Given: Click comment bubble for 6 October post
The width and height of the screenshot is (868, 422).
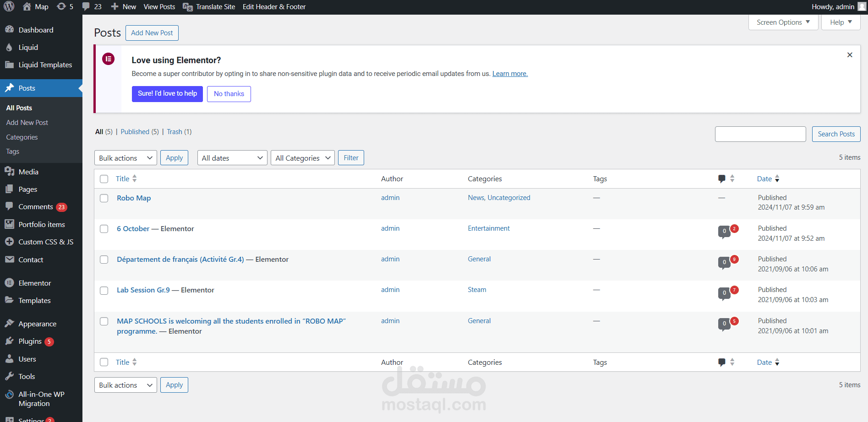Looking at the screenshot, I should pos(724,231).
